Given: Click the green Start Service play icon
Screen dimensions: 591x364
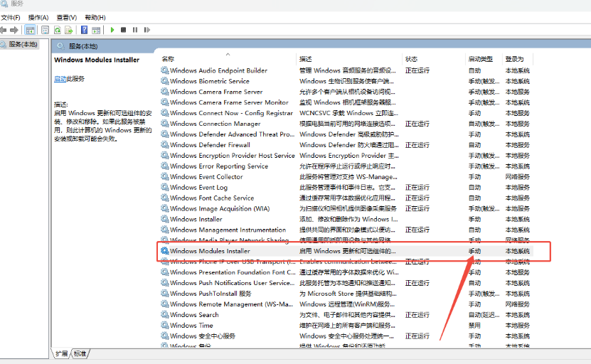Looking at the screenshot, I should (x=112, y=30).
